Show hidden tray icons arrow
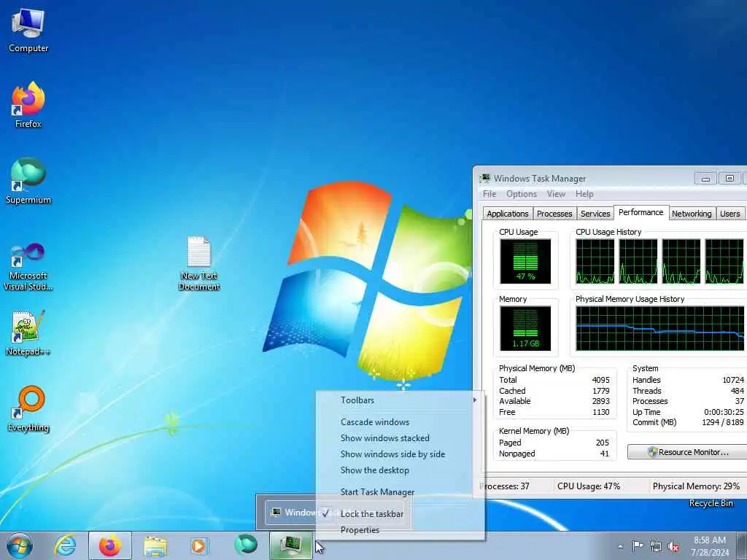 click(x=620, y=546)
